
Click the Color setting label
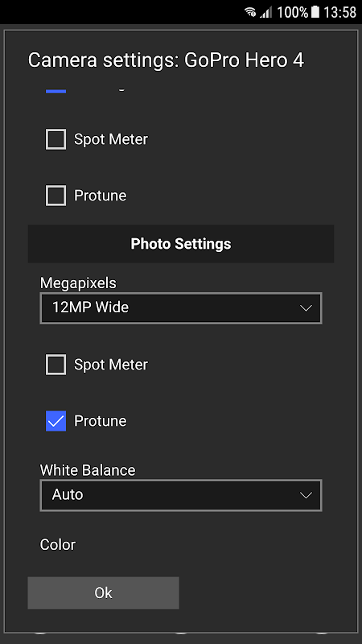coord(58,545)
